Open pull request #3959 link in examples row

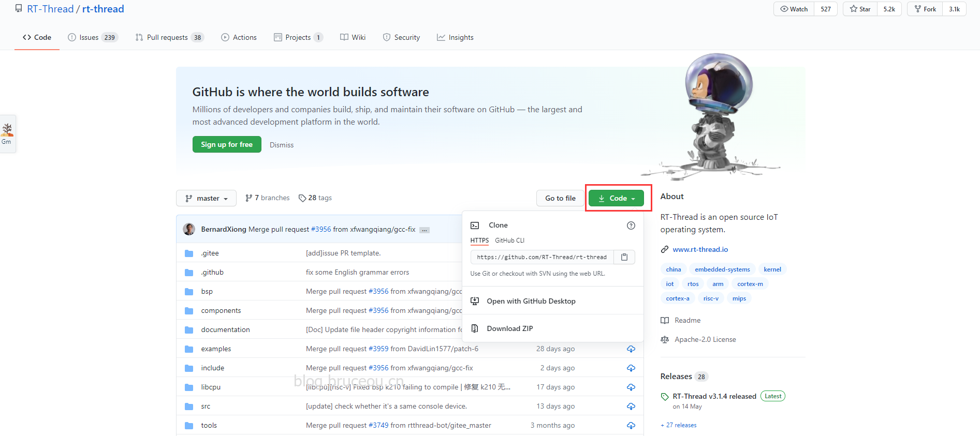(x=378, y=349)
